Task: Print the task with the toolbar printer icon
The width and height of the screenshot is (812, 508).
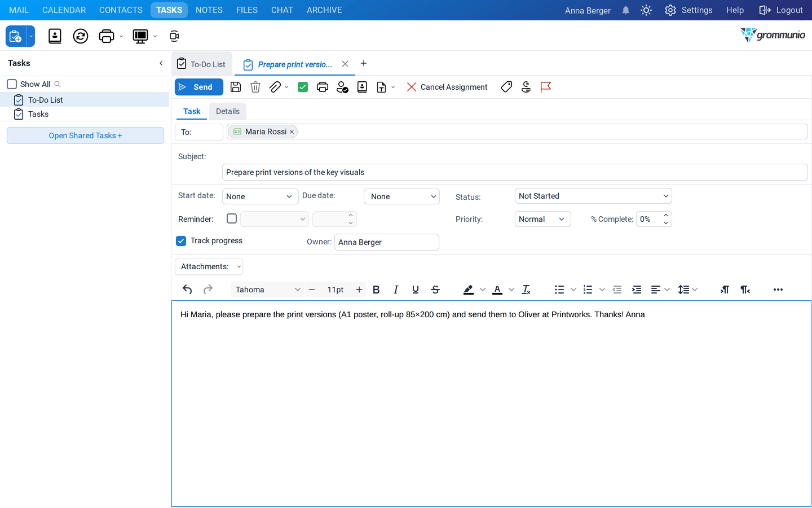Action: [x=323, y=87]
